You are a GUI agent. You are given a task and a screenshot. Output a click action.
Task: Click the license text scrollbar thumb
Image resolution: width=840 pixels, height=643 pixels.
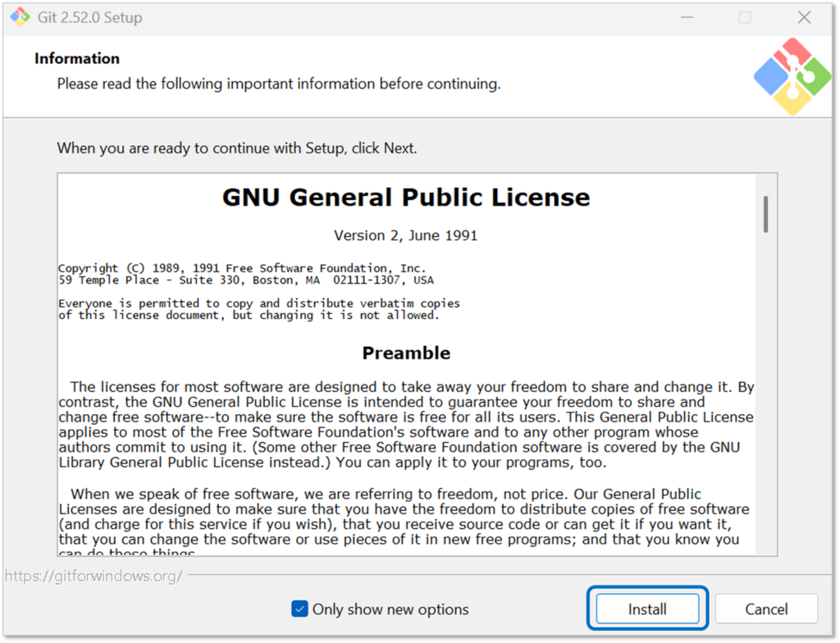tap(765, 214)
